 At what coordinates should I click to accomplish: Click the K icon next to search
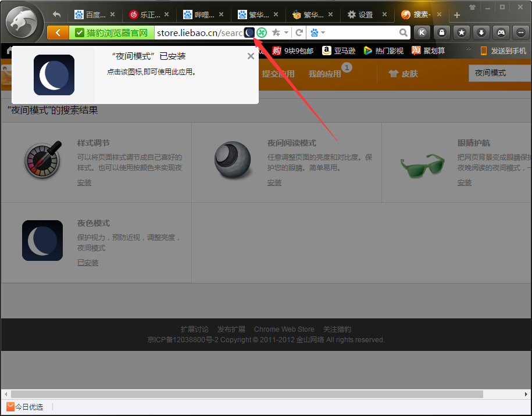click(x=422, y=33)
